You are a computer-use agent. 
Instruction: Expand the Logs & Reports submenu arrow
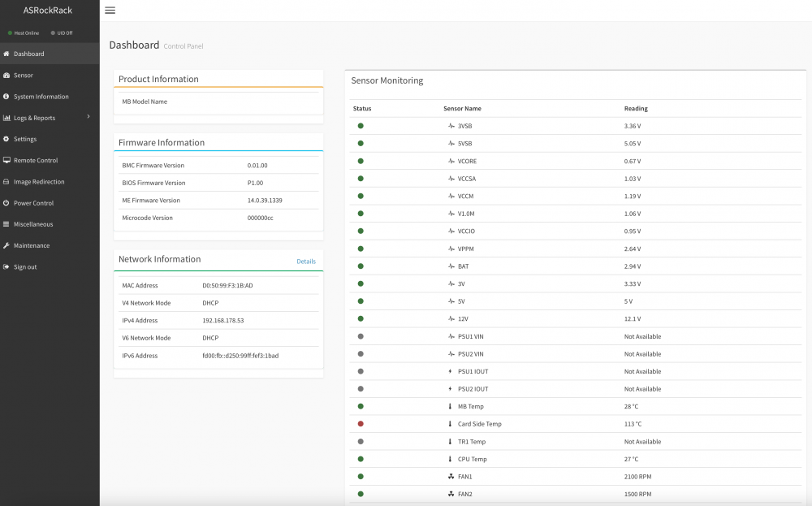89,116
